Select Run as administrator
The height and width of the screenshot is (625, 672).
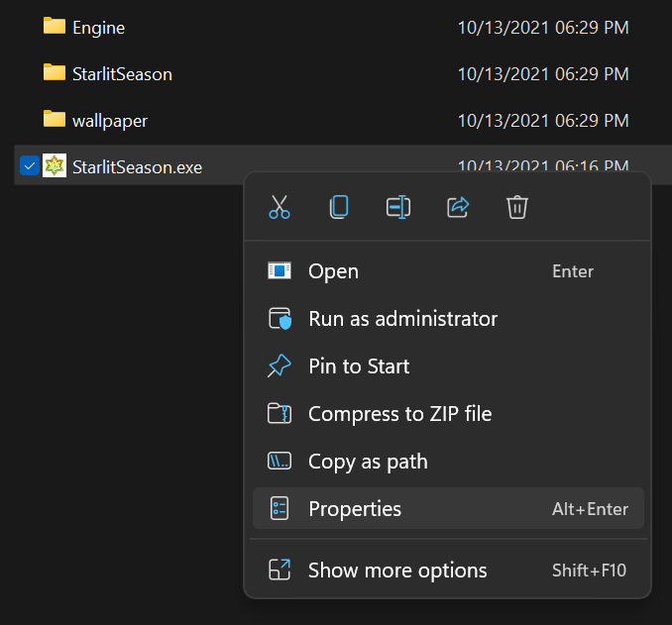(x=402, y=319)
